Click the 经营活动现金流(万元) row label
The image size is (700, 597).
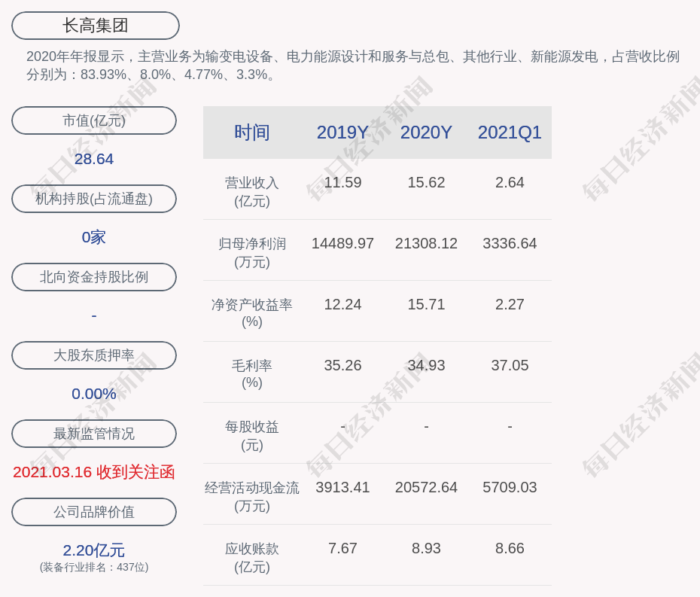[x=252, y=497]
